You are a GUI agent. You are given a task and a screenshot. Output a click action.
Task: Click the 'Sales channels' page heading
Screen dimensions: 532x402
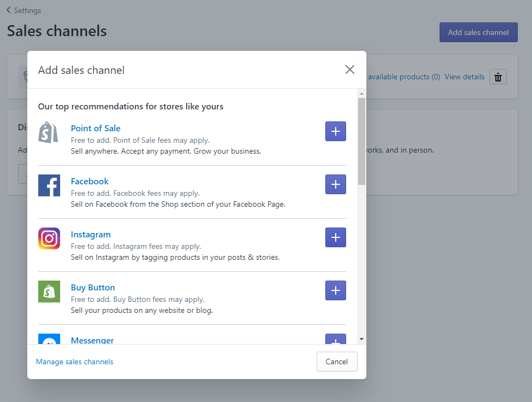pyautogui.click(x=57, y=31)
